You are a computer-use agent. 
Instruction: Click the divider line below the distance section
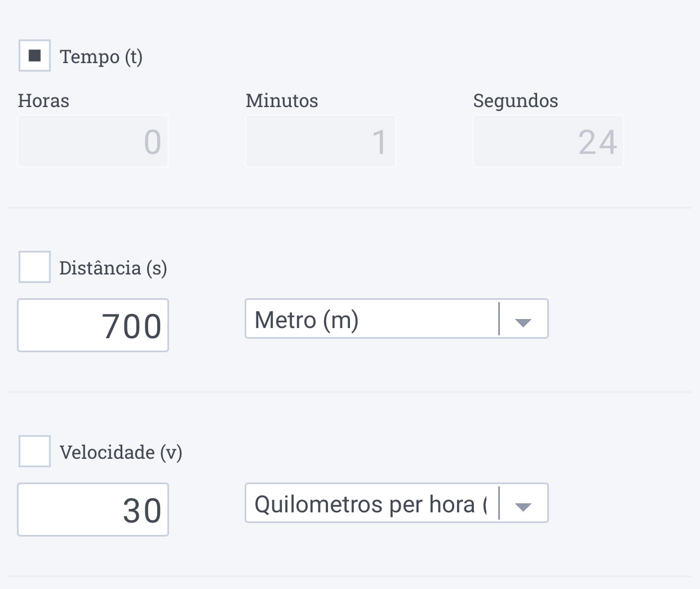(x=350, y=392)
